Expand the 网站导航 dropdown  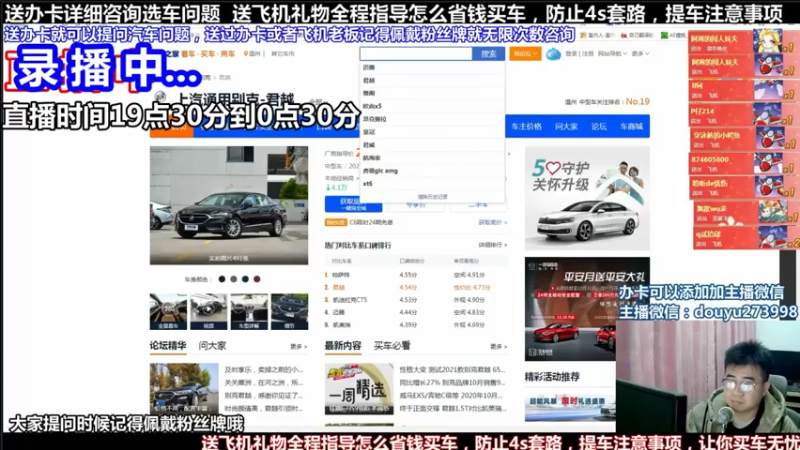pos(612,54)
